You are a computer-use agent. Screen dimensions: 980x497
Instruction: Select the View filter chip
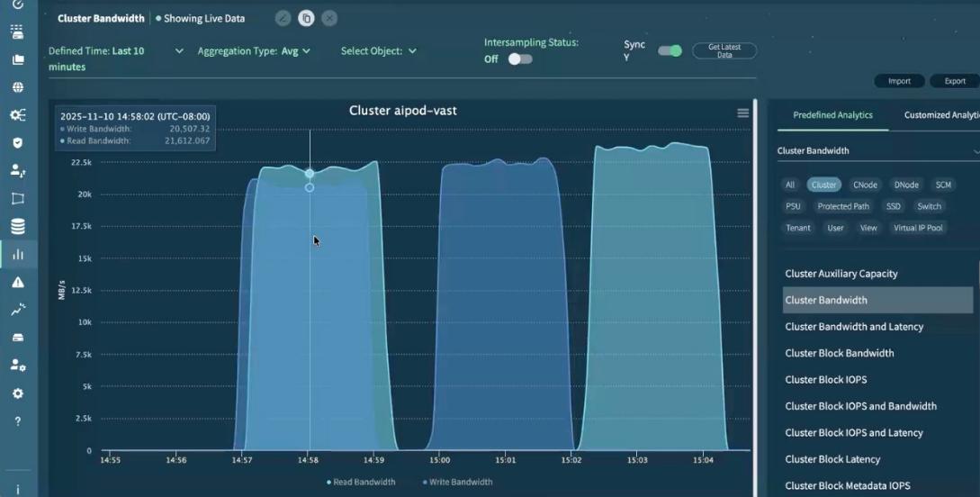(868, 228)
